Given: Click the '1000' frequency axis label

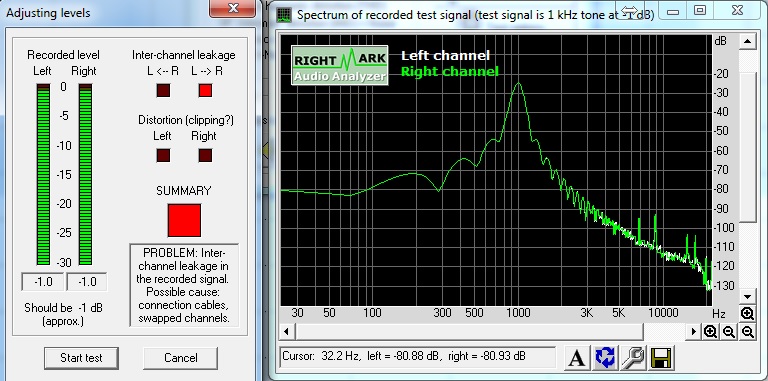Looking at the screenshot, I should [x=518, y=313].
